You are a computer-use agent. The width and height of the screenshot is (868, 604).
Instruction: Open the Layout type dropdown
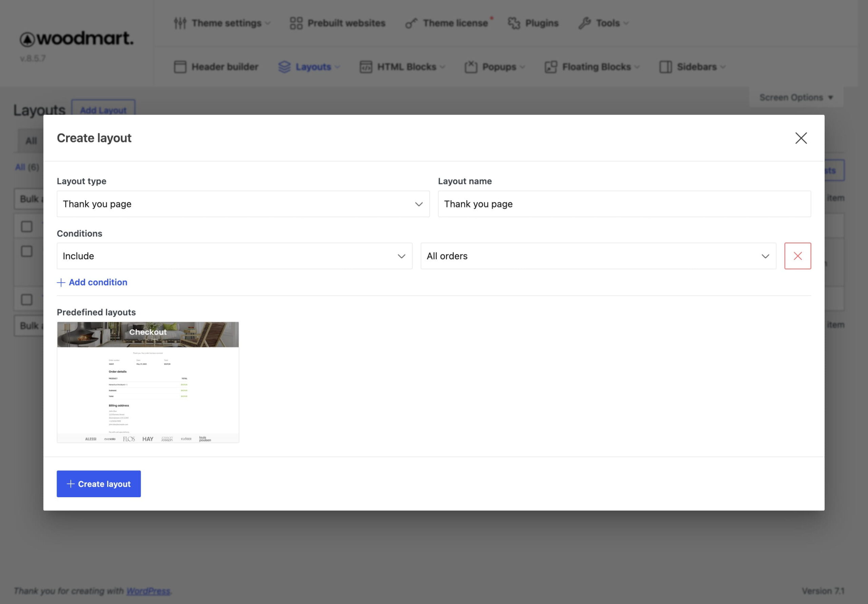(x=243, y=204)
